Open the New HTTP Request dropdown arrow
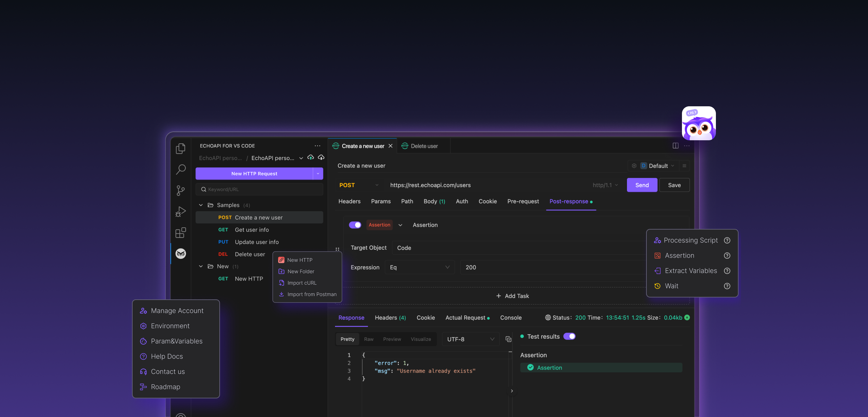Image resolution: width=868 pixels, height=417 pixels. 318,174
